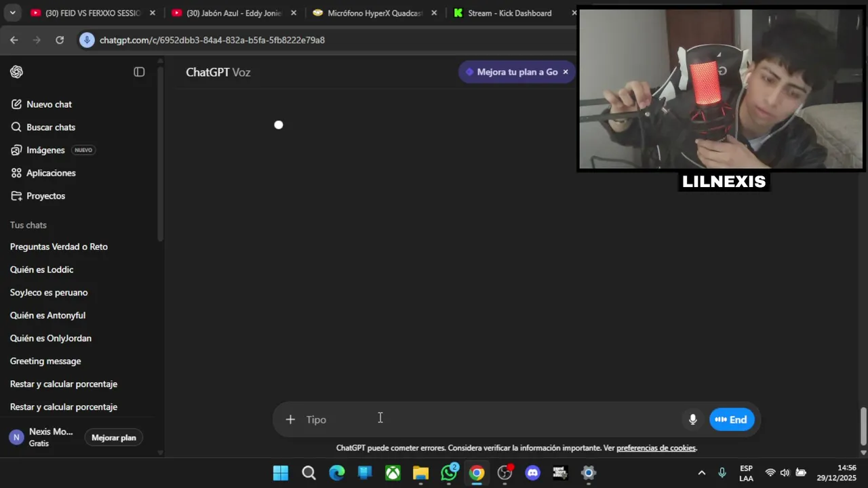Open chat Quién es Loddic
Image resolution: width=868 pixels, height=488 pixels.
pos(41,270)
